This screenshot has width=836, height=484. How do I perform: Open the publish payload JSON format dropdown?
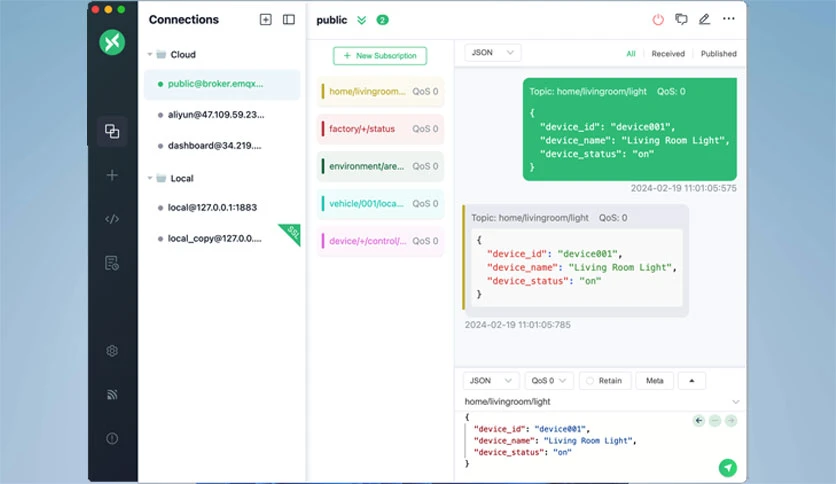click(491, 381)
